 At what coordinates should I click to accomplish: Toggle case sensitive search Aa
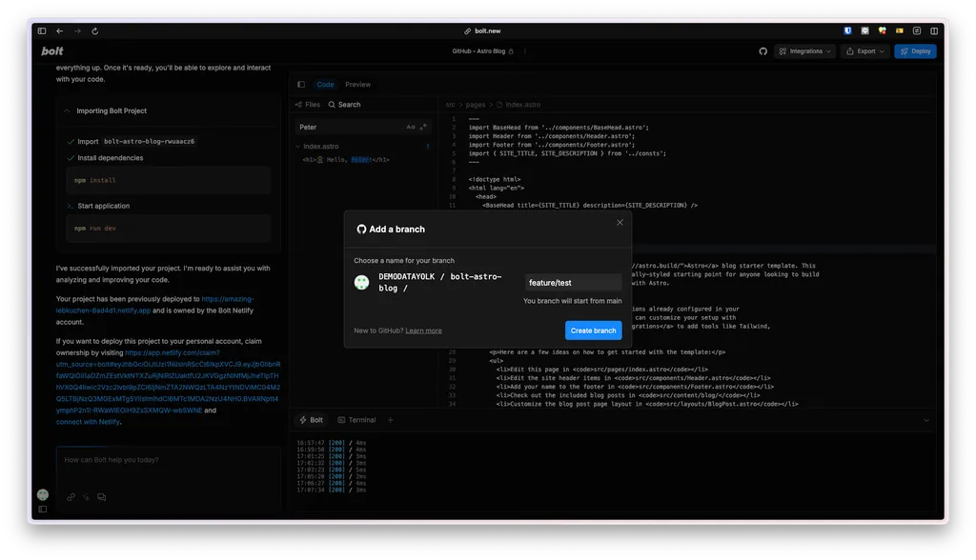[x=410, y=127]
